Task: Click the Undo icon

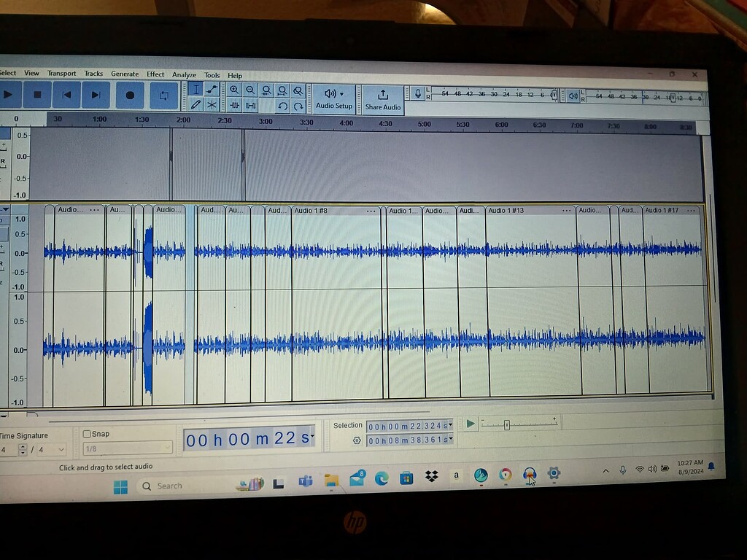Action: coord(283,106)
